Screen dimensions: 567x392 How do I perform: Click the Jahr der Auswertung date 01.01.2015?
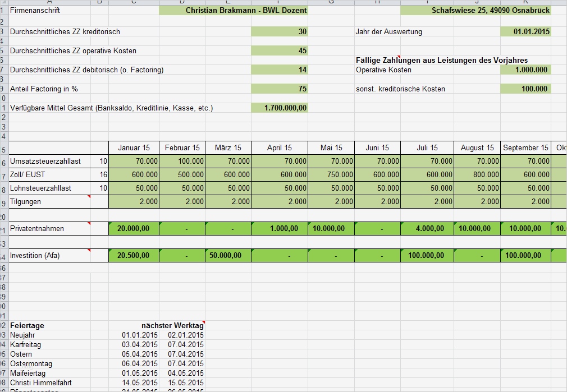[x=525, y=31]
